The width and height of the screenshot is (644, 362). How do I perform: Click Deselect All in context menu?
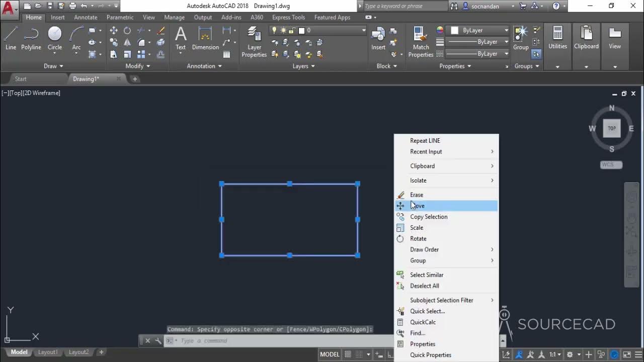(447, 286)
